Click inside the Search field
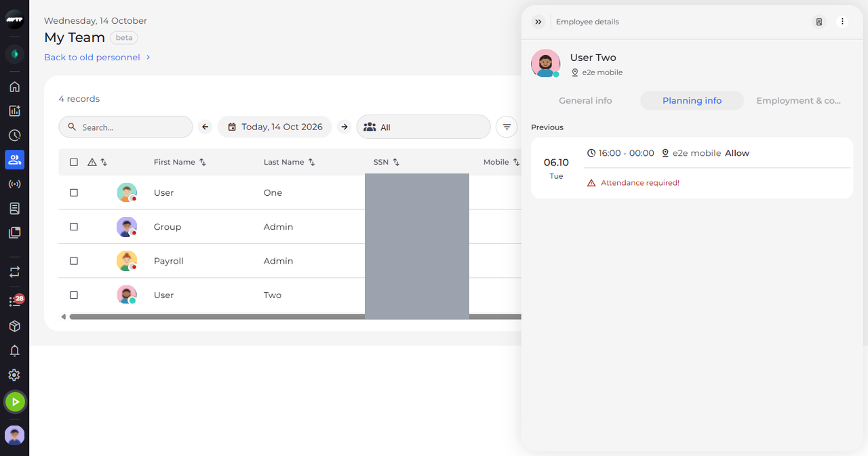 125,127
